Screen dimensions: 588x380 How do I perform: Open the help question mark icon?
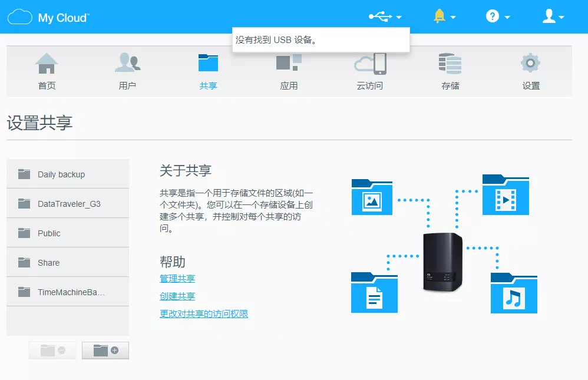click(493, 16)
